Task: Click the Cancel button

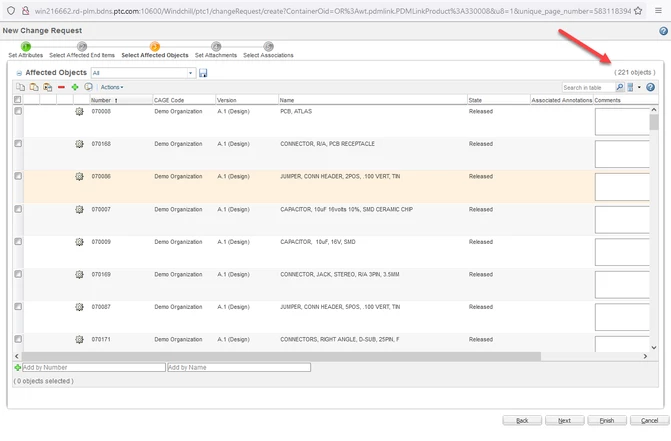Action: click(x=649, y=420)
